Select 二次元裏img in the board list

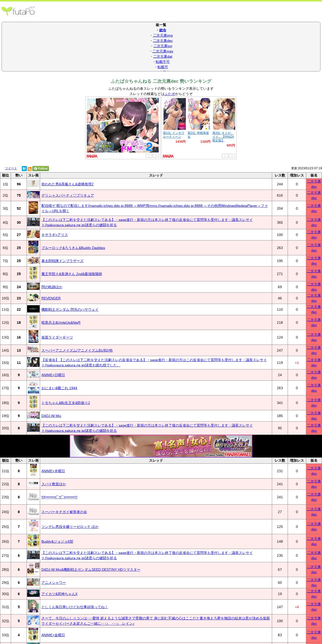click(x=163, y=35)
